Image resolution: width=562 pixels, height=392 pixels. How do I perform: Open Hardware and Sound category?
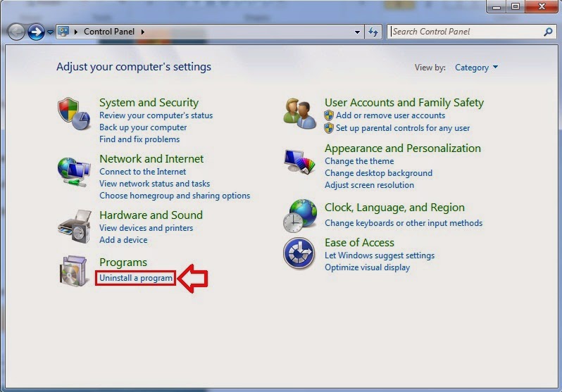click(x=151, y=215)
